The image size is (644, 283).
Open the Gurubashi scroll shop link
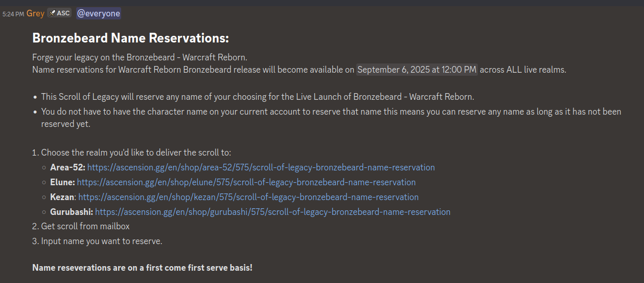pyautogui.click(x=272, y=212)
